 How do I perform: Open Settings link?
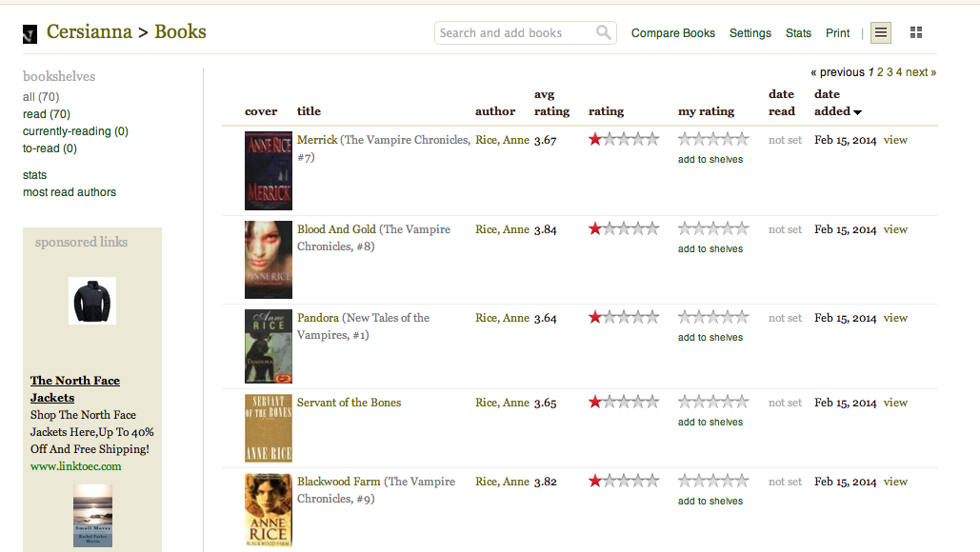coord(750,33)
